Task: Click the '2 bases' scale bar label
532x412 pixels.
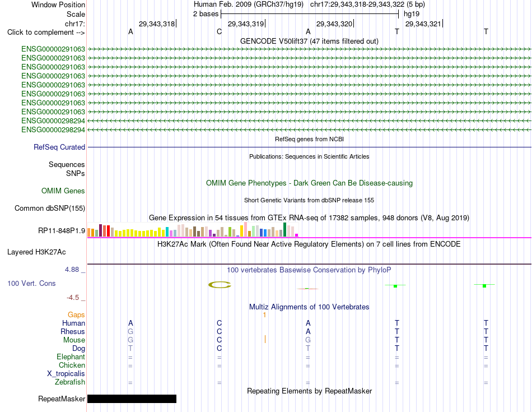Action: (206, 14)
